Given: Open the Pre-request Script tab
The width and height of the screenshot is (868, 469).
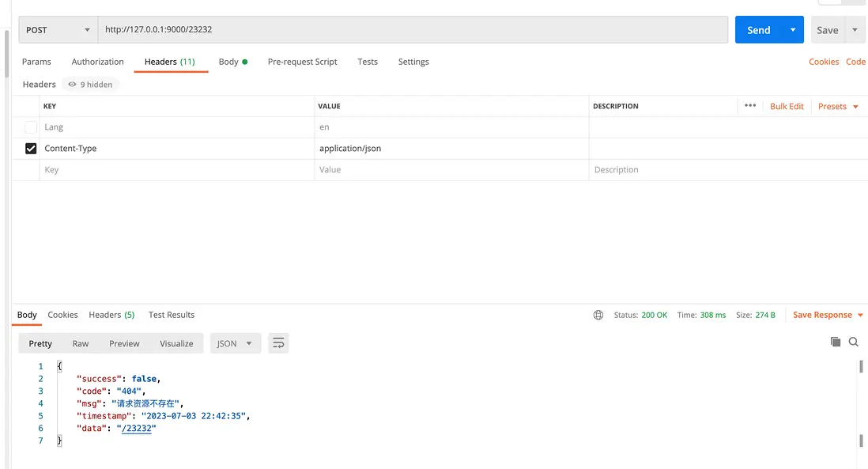Looking at the screenshot, I should pos(302,62).
